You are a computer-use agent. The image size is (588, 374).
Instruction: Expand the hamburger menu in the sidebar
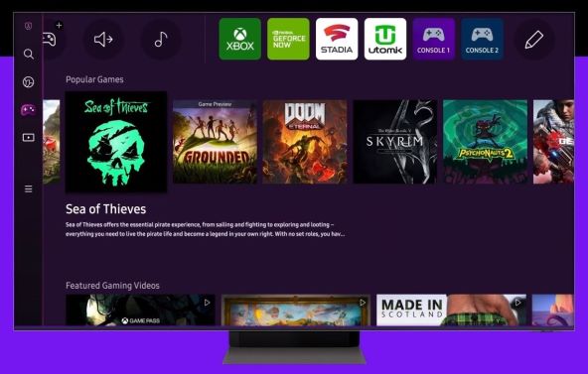[x=29, y=188]
